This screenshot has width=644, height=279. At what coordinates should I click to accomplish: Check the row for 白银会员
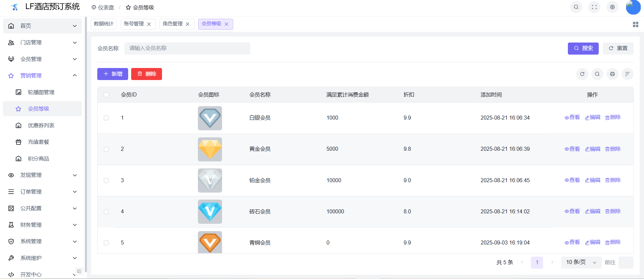106,118
